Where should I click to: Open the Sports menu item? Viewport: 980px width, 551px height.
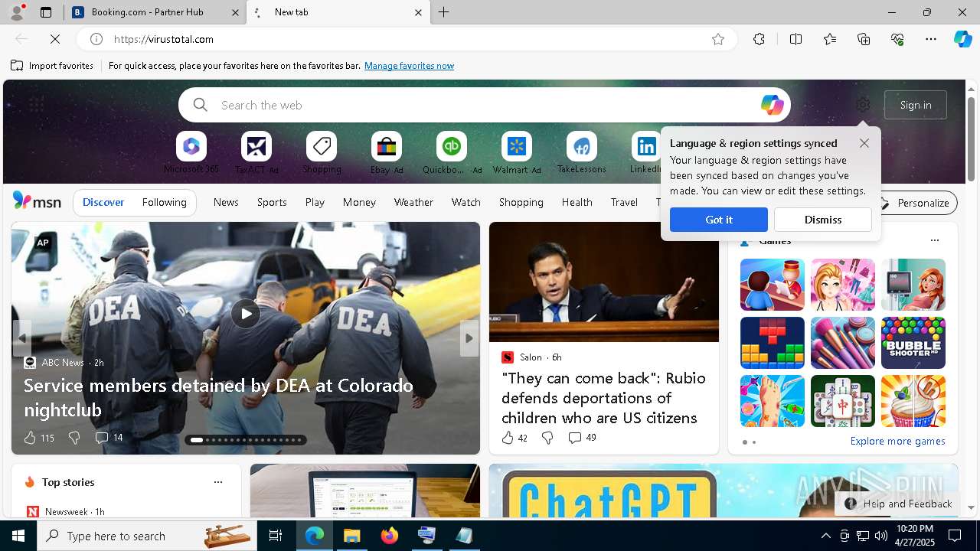[x=272, y=202]
